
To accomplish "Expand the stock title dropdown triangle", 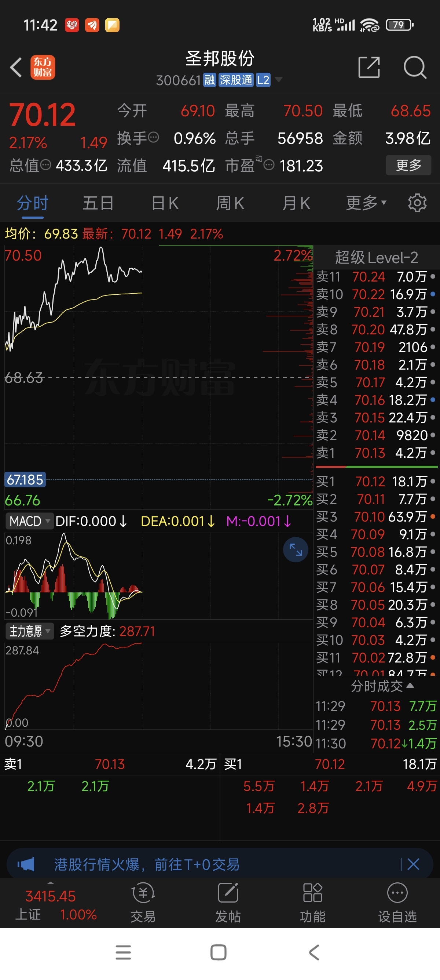I will 279,80.
